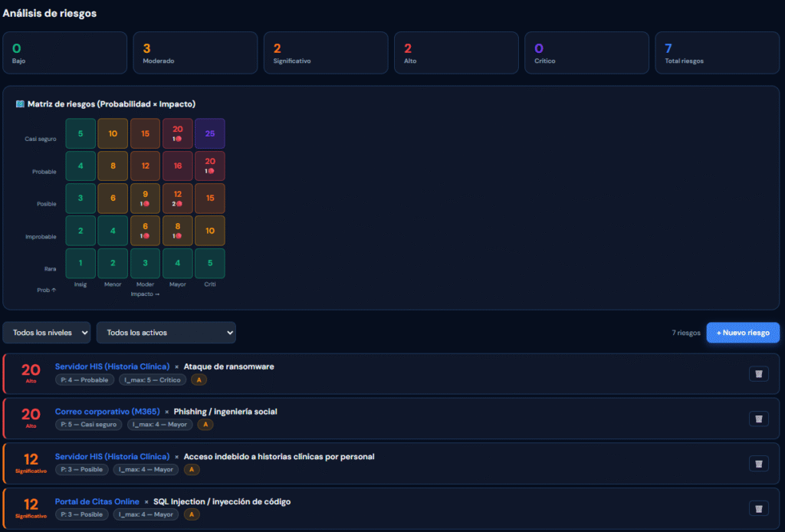Screen dimensions: 785x532
Task: Remove the Acceso indebido a historias clínicas risk
Action: [758, 464]
